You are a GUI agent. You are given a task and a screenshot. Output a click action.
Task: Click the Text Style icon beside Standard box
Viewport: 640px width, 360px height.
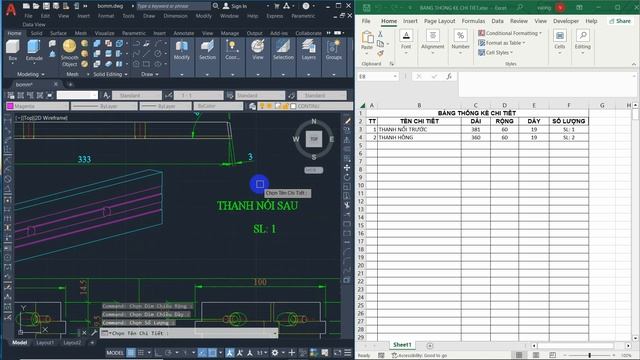click(x=106, y=96)
